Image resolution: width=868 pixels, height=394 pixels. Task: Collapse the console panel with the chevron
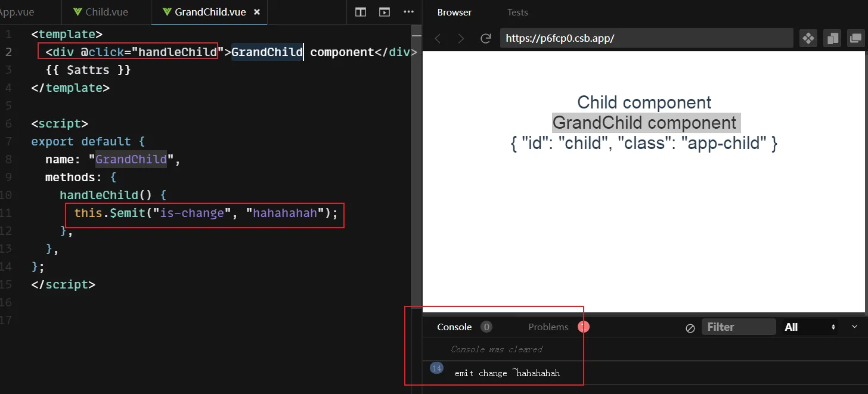click(854, 327)
